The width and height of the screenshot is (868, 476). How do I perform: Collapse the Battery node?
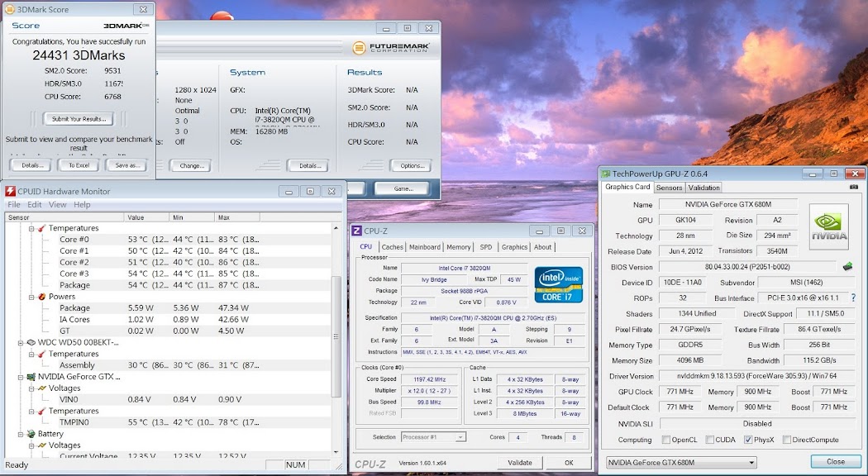click(x=21, y=434)
